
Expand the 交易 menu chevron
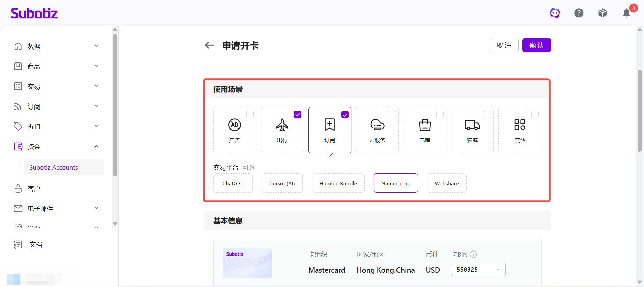pos(96,86)
